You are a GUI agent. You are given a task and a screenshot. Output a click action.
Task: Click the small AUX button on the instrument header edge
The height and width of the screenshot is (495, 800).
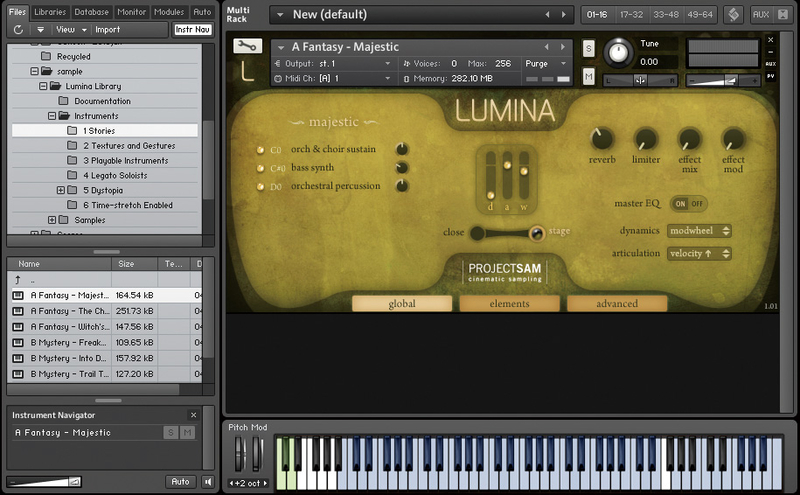pos(770,64)
